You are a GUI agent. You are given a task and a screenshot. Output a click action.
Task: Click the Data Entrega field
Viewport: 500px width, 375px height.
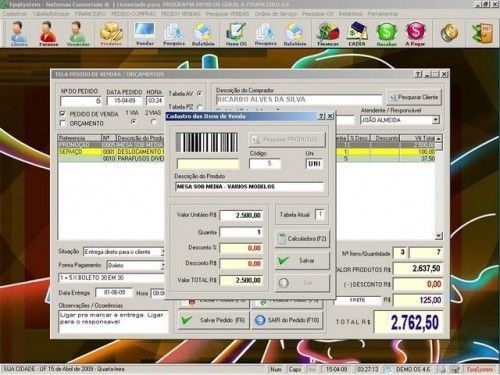point(114,293)
